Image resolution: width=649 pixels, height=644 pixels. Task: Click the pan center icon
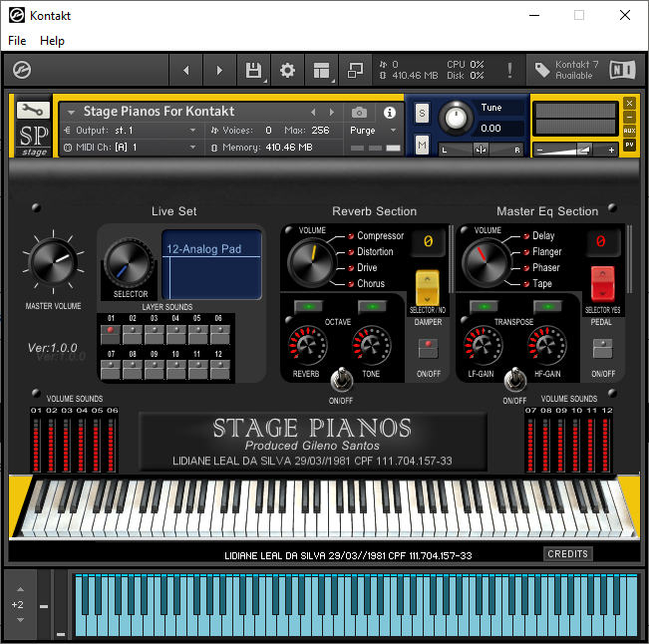click(x=481, y=150)
